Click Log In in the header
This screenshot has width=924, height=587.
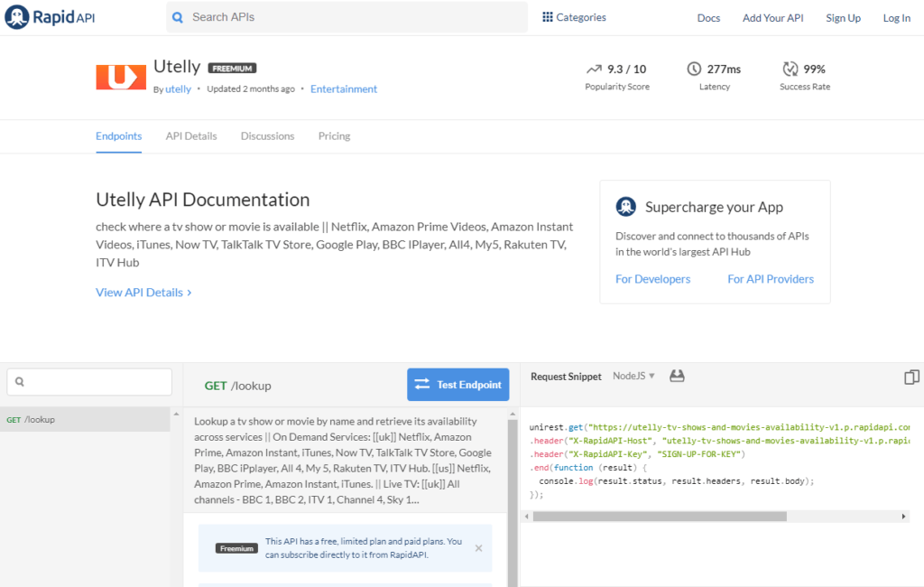(896, 18)
